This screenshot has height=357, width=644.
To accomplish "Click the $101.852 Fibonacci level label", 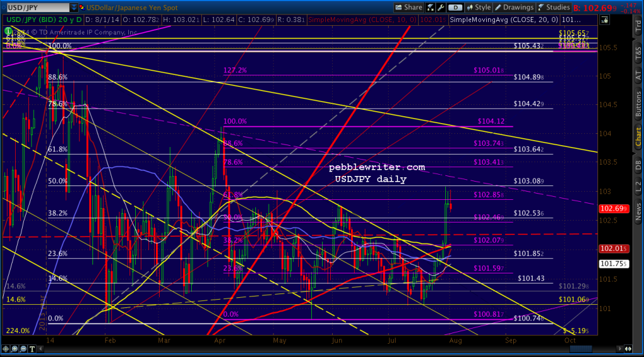I will [528, 253].
